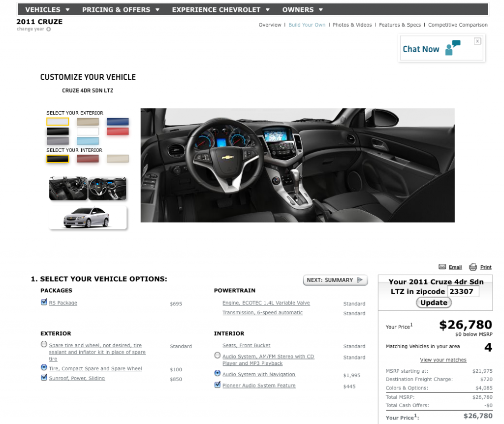View the seats interior thumbnail
504x424 pixels.
(68, 188)
